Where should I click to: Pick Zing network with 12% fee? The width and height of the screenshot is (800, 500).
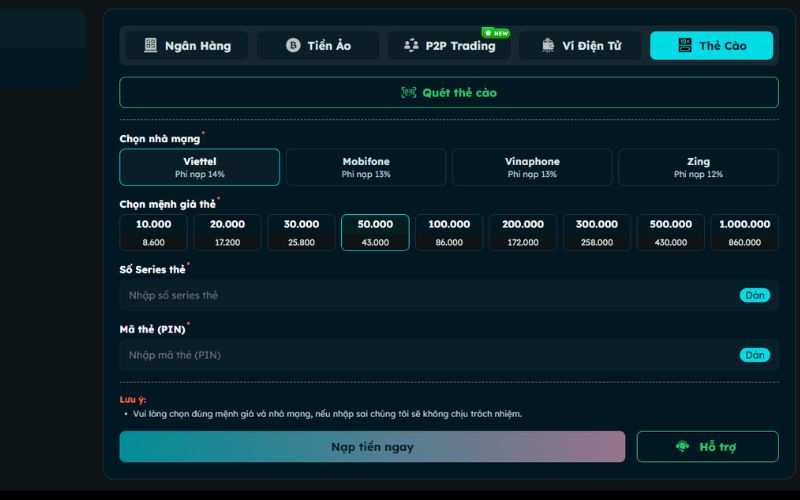pos(698,167)
